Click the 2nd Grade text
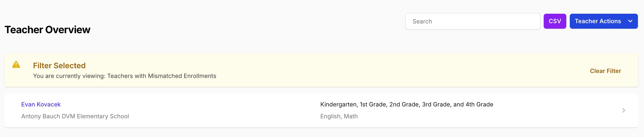This screenshot has width=644, height=137. (404, 104)
